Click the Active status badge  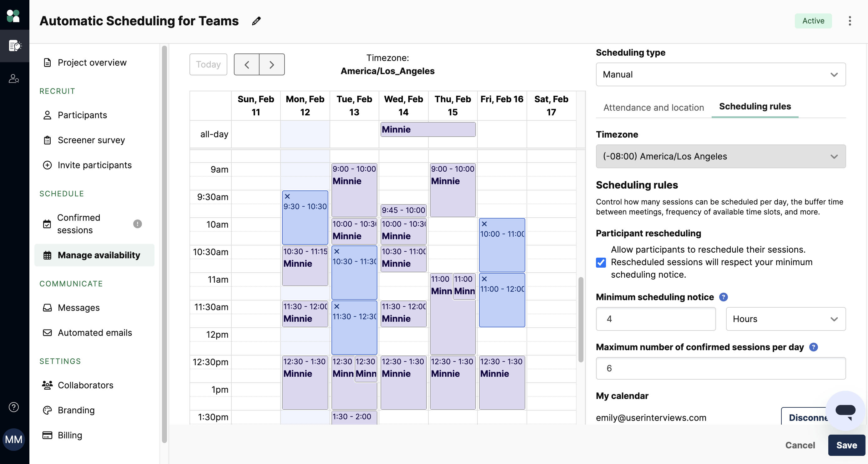coord(813,21)
